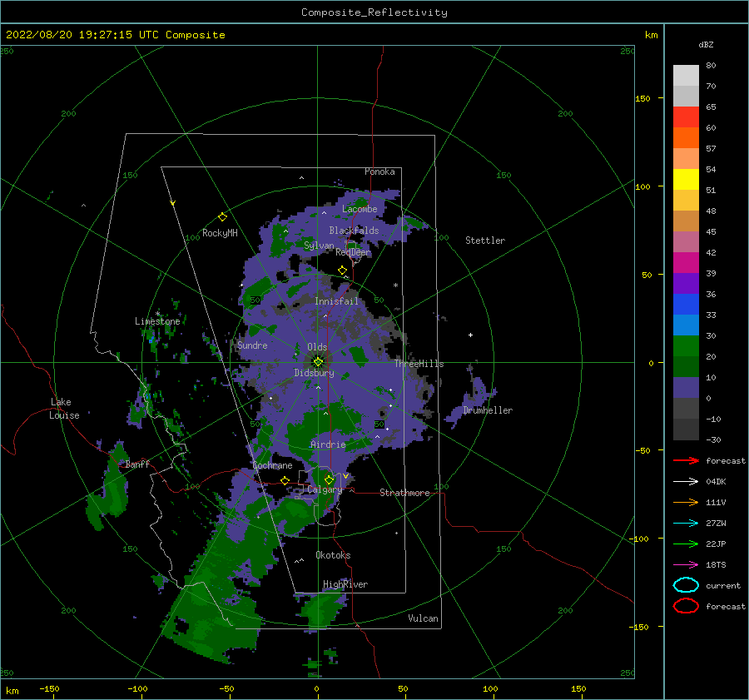The image size is (749, 700).
Task: Click the Limestone label
Action: coord(157,321)
